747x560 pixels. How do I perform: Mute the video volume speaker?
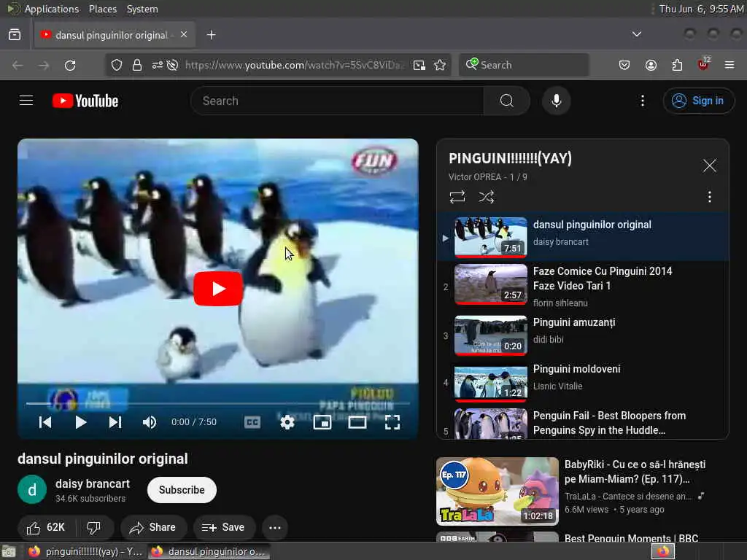(x=149, y=422)
